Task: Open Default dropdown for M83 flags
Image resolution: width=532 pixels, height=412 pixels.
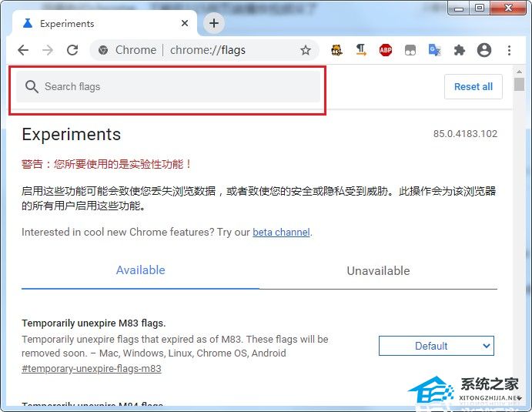Action: tap(437, 346)
